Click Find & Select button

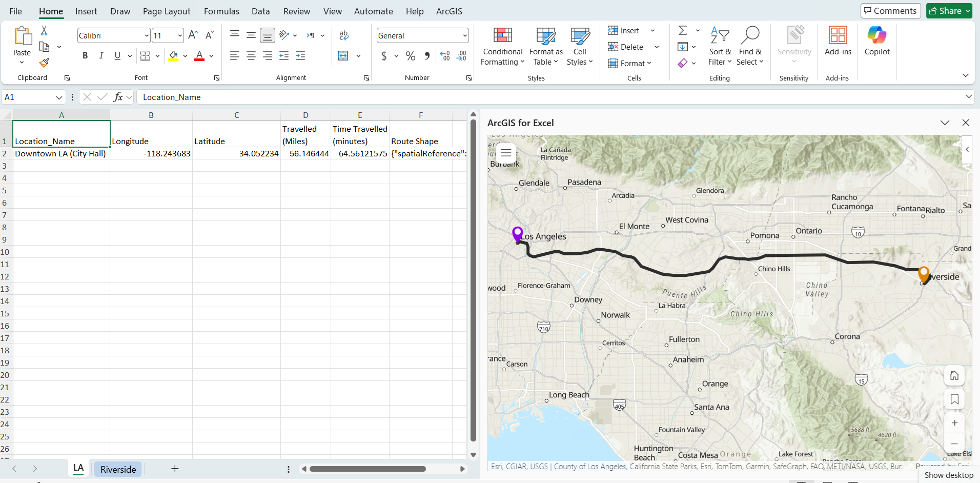pos(750,46)
